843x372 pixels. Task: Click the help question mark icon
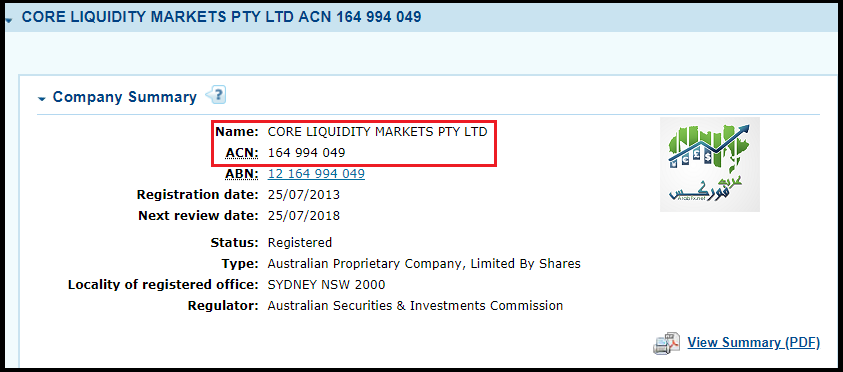tap(216, 96)
